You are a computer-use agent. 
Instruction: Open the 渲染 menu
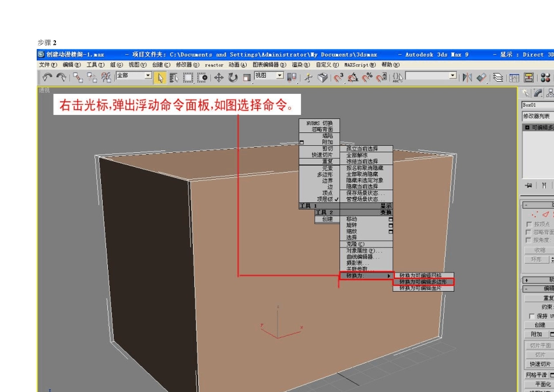pos(301,65)
